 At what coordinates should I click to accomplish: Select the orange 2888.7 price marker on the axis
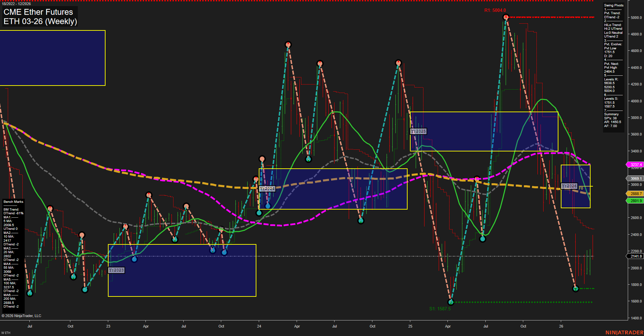pos(635,194)
